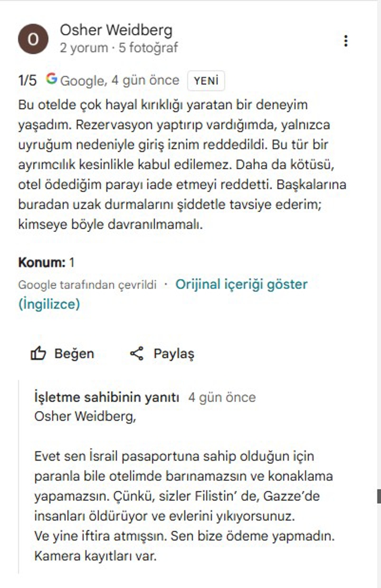Click the brown O profile avatar

[33, 40]
